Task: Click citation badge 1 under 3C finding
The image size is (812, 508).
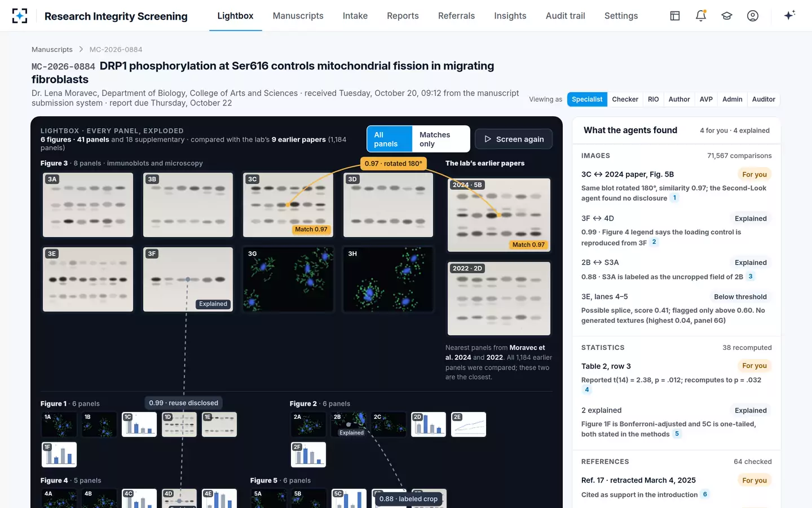Action: click(x=674, y=198)
